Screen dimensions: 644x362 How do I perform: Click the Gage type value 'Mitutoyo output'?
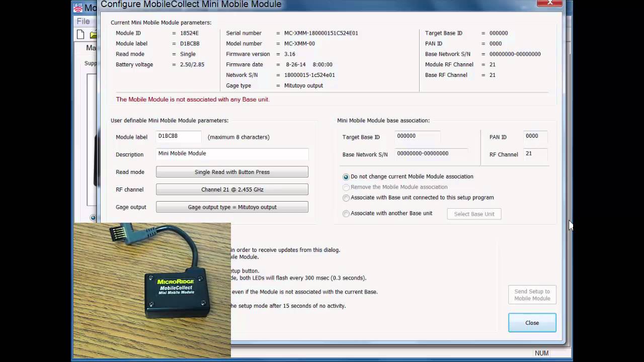[303, 85]
